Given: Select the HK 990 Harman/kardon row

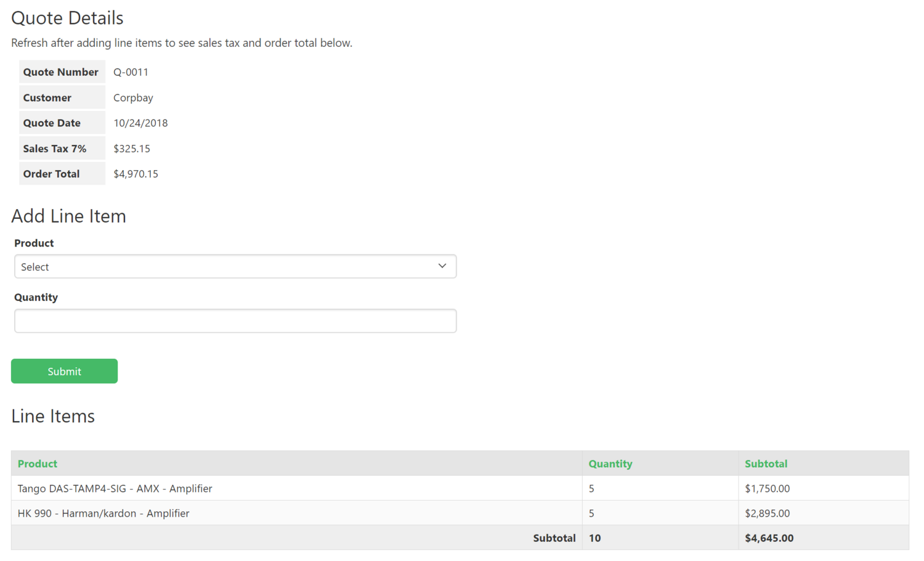Looking at the screenshot, I should [x=103, y=513].
